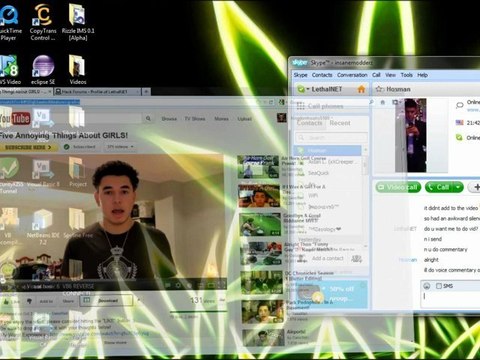Click YouTube TV Shows link
This screenshot has height=360, width=480.
tap(195, 119)
